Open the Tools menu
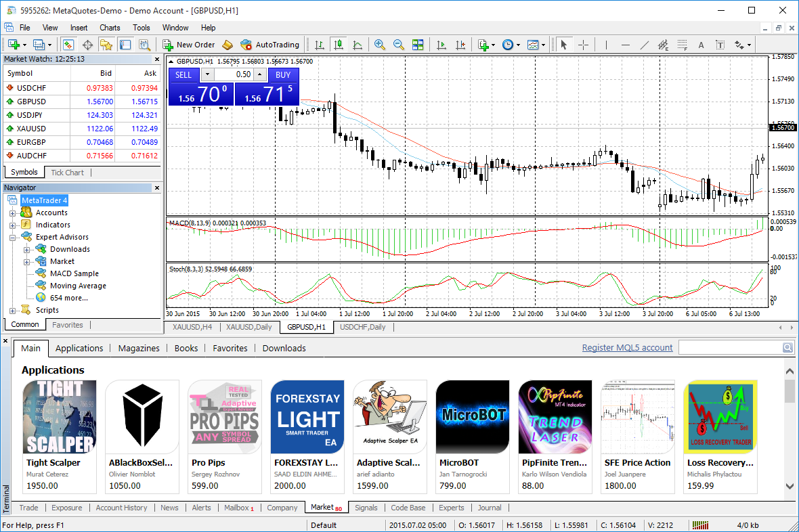 [141, 28]
